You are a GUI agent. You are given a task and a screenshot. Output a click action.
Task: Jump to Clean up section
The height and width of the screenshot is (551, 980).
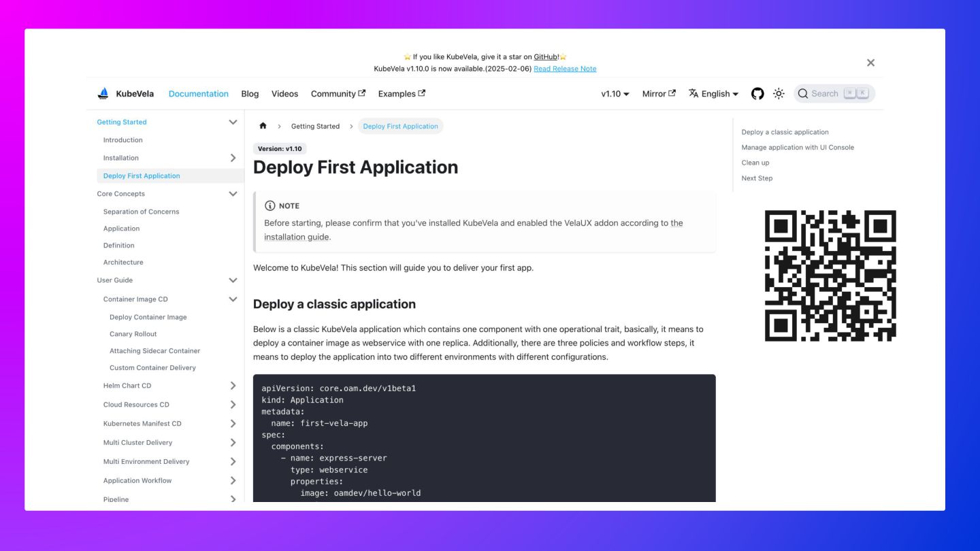point(755,163)
